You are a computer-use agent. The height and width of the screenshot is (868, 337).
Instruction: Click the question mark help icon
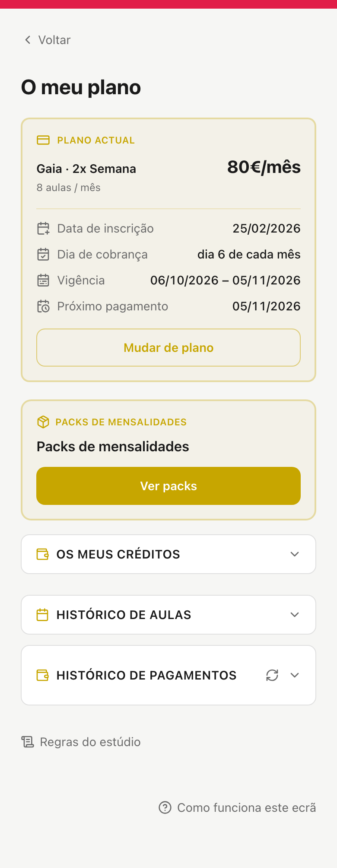(165, 807)
